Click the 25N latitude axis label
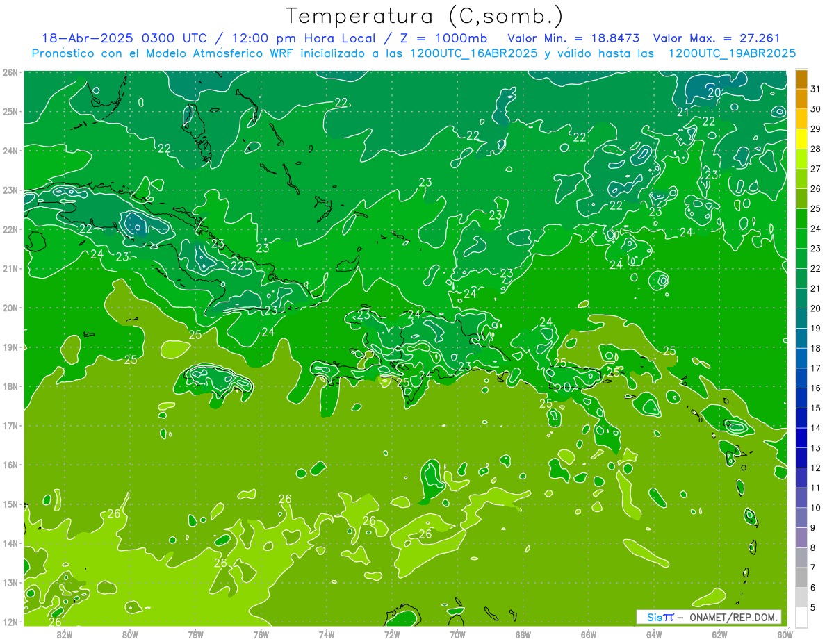834x644 pixels. pos(10,112)
